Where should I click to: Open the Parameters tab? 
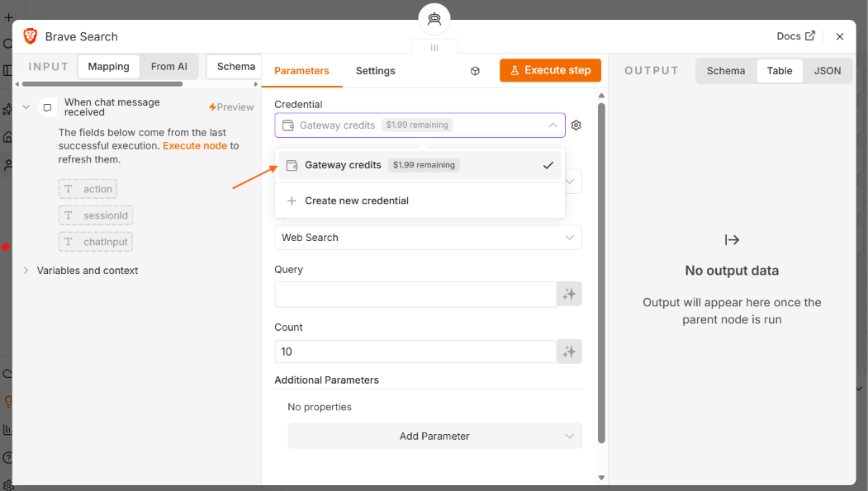pyautogui.click(x=301, y=71)
